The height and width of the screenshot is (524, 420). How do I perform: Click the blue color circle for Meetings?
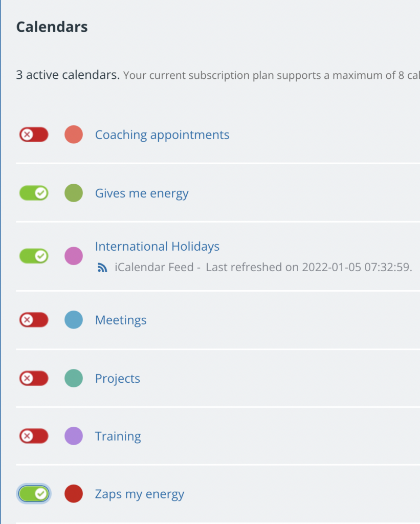point(73,319)
